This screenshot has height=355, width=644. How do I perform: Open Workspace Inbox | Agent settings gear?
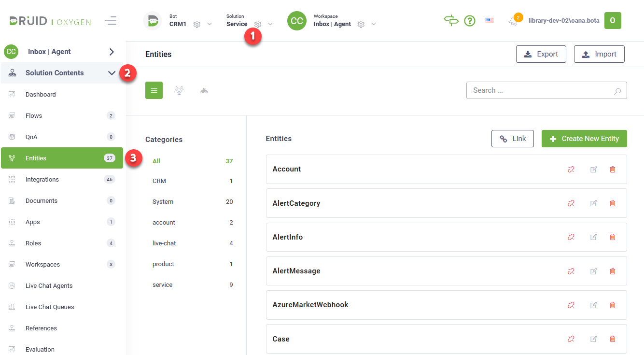pyautogui.click(x=361, y=24)
